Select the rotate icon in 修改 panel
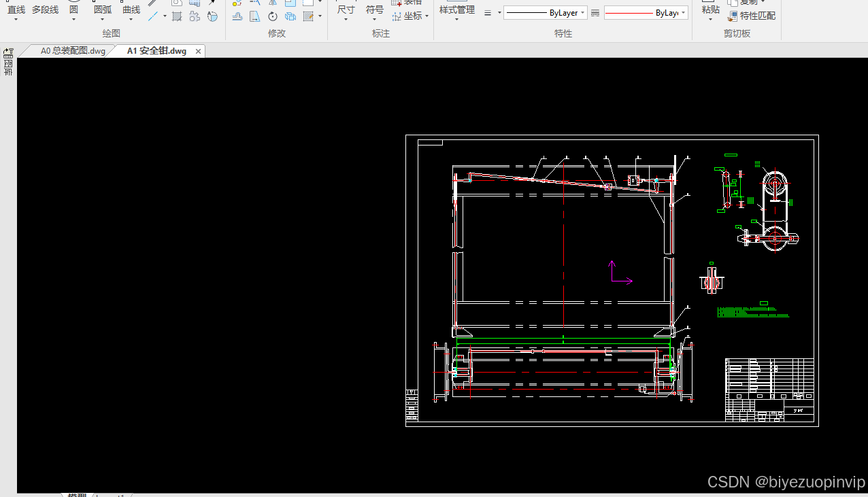This screenshot has width=868, height=497. 273,16
